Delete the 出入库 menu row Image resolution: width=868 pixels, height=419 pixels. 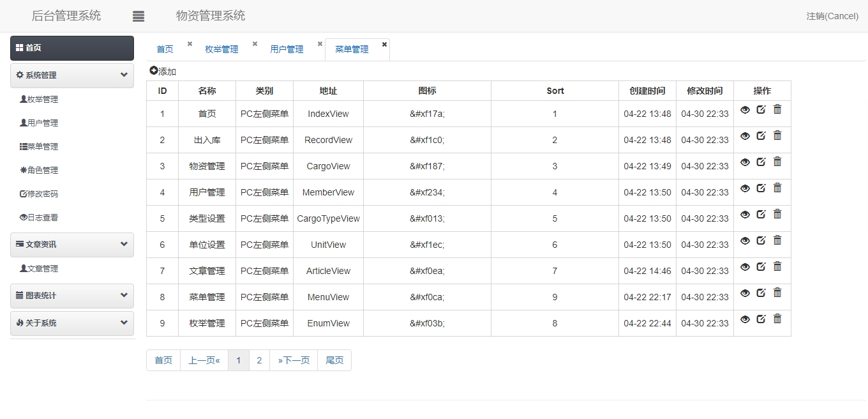[x=777, y=135]
